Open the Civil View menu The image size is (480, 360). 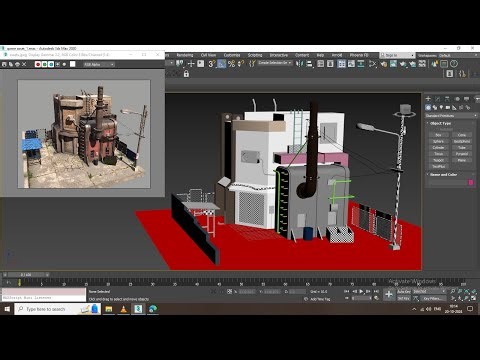click(208, 55)
